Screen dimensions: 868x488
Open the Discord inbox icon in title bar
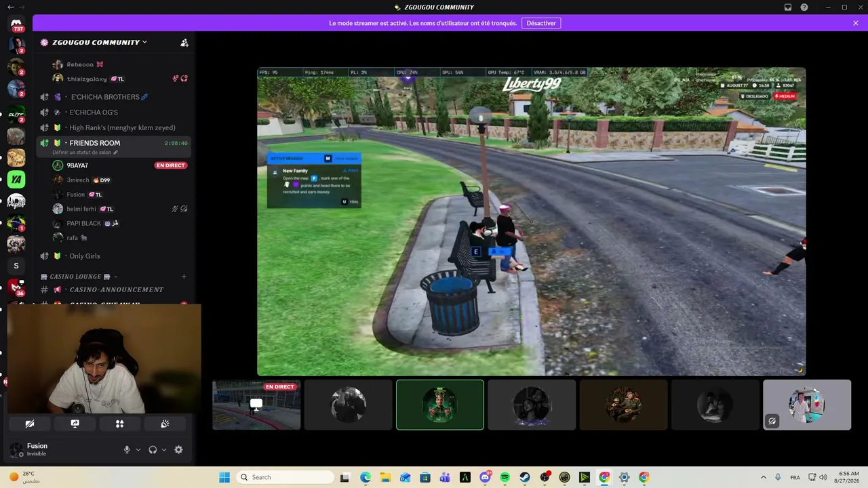788,7
